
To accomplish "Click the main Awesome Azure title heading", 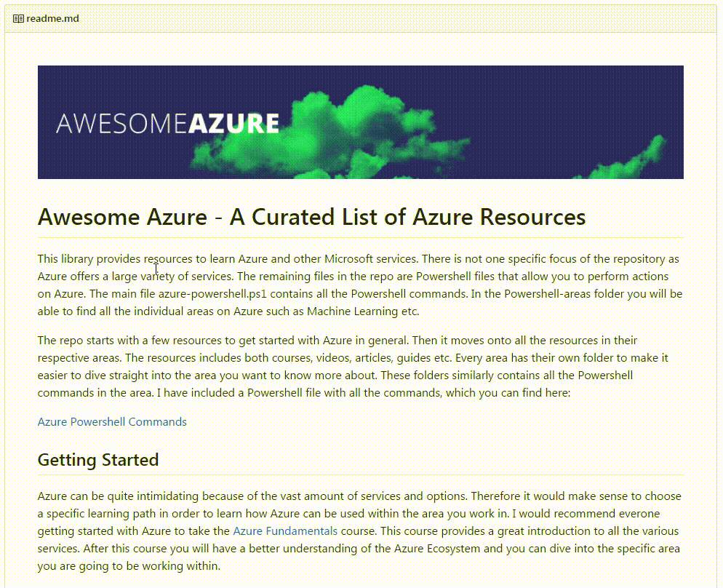I will pyautogui.click(x=311, y=217).
